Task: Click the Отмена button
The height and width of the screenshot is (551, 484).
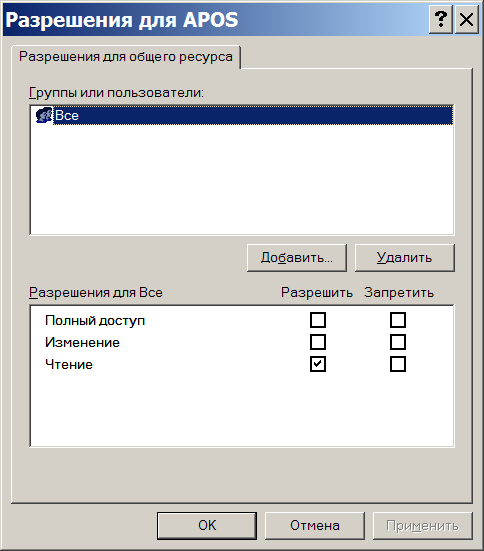Action: tap(315, 525)
